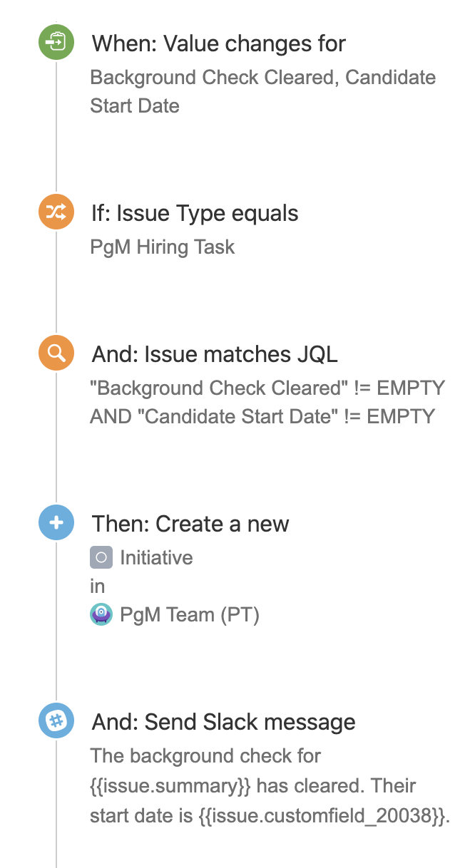Open the 'If: Issue Type equals' condition
This screenshot has width=475, height=868.
click(x=194, y=212)
